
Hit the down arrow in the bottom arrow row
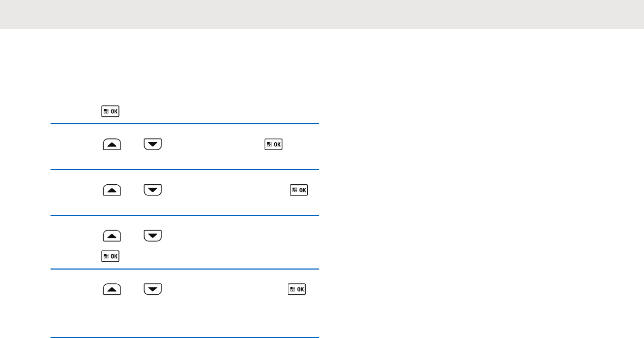[153, 289]
